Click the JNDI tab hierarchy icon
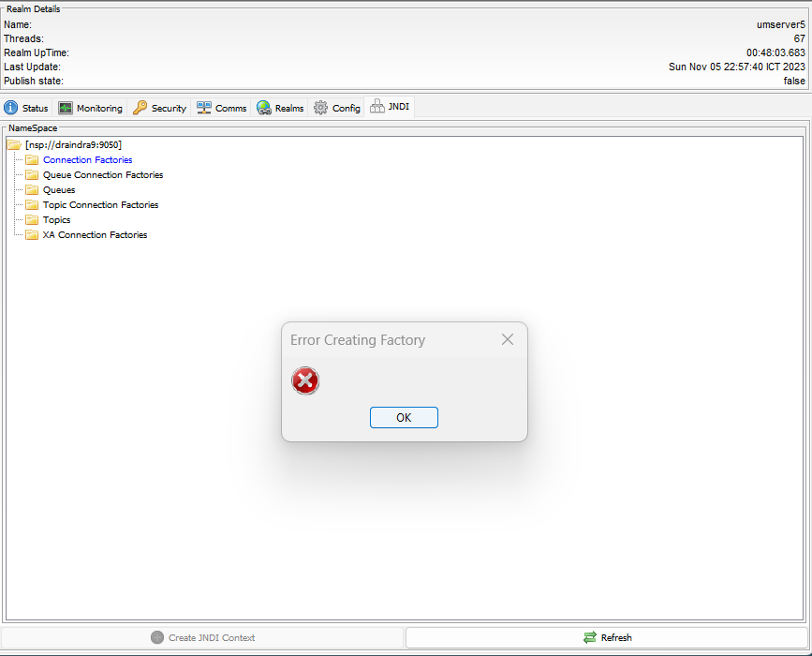The width and height of the screenshot is (812, 656). point(377,106)
